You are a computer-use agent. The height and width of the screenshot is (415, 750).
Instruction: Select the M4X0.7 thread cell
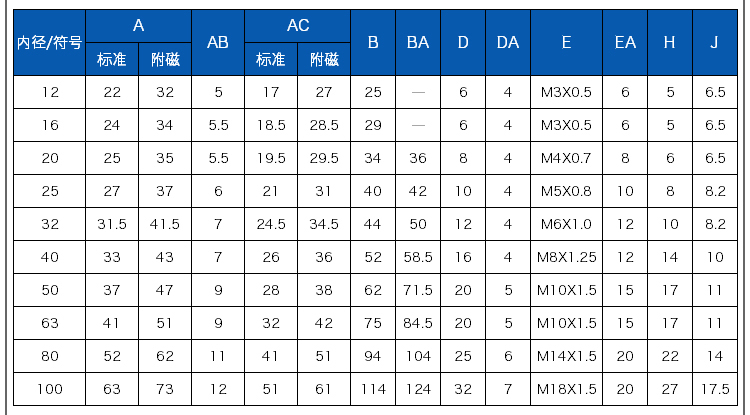click(566, 158)
